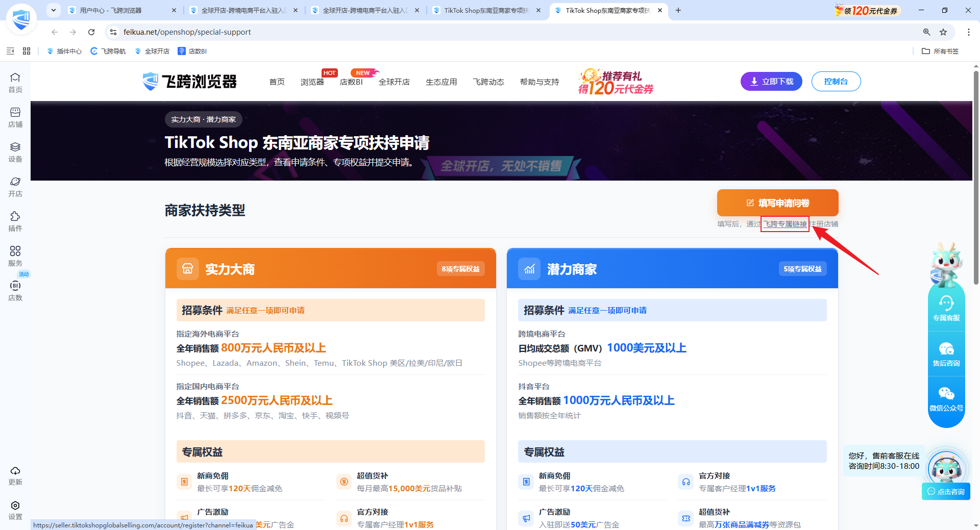Select 浏览器 in the site navigation
The image size is (980, 530).
[312, 82]
